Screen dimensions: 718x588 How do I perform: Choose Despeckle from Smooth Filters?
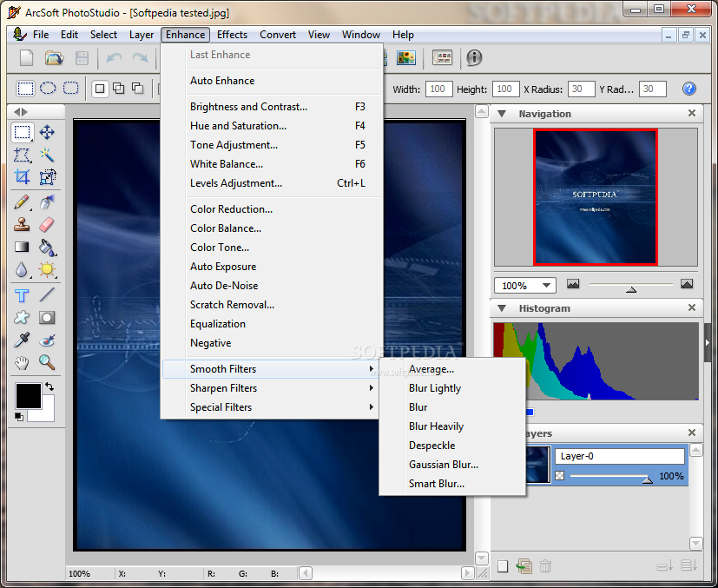pyautogui.click(x=452, y=446)
